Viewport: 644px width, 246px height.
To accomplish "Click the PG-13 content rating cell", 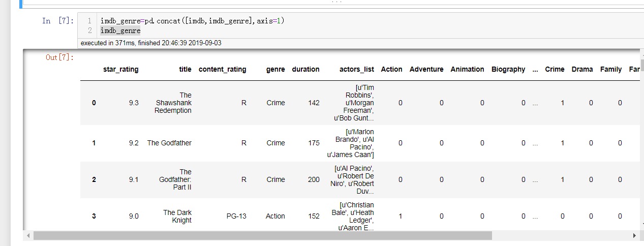I will click(x=236, y=216).
